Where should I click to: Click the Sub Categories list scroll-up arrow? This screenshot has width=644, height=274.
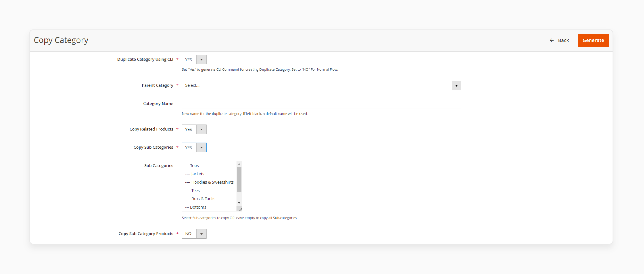pos(239,164)
